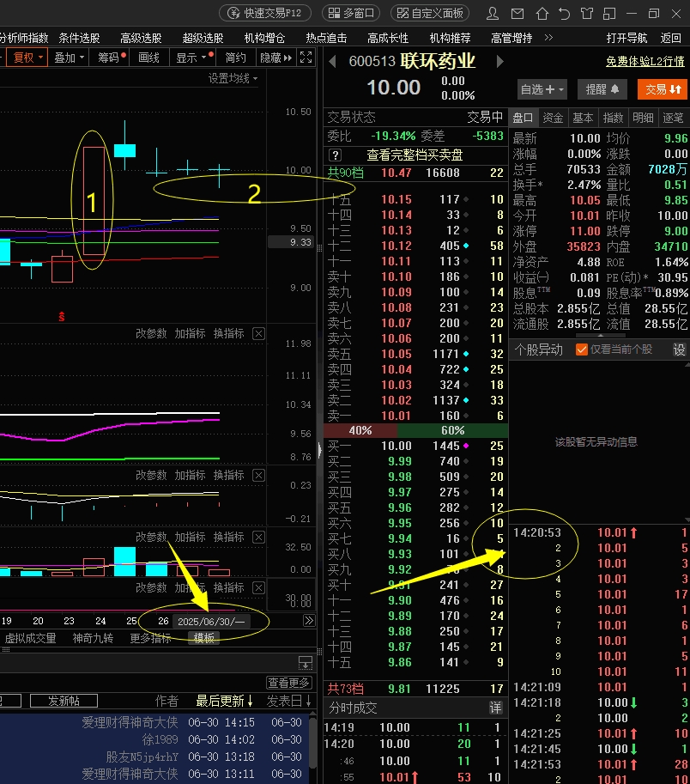Toggle 简约 simple mode
690x784 pixels.
click(x=235, y=58)
